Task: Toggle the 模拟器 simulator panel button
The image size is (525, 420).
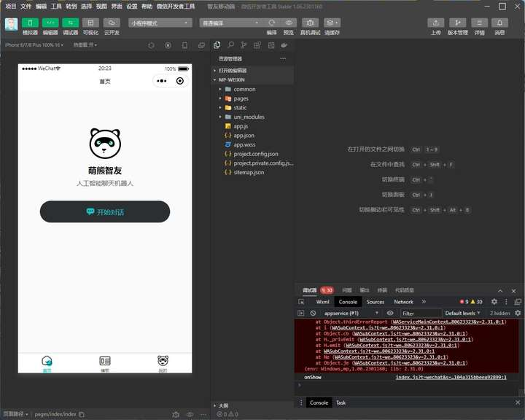Action: point(30,23)
